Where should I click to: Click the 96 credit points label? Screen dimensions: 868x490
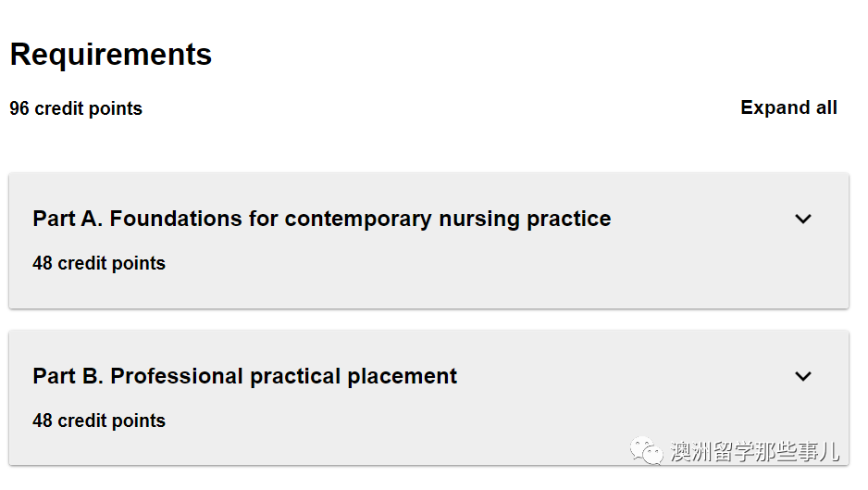point(76,108)
